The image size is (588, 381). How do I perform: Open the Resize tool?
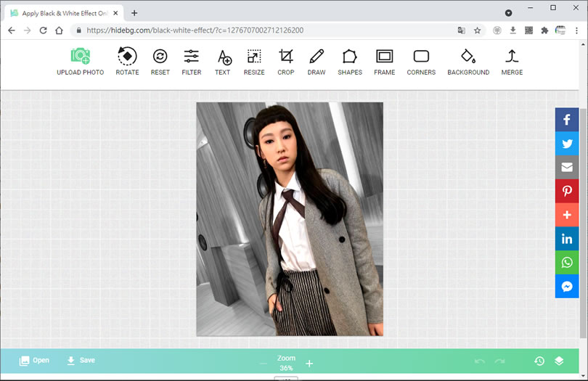[x=254, y=62]
